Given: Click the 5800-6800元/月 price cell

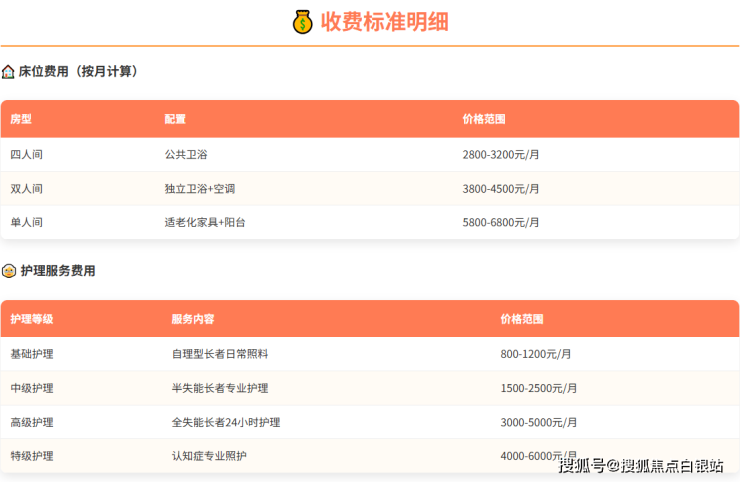Looking at the screenshot, I should point(501,222).
